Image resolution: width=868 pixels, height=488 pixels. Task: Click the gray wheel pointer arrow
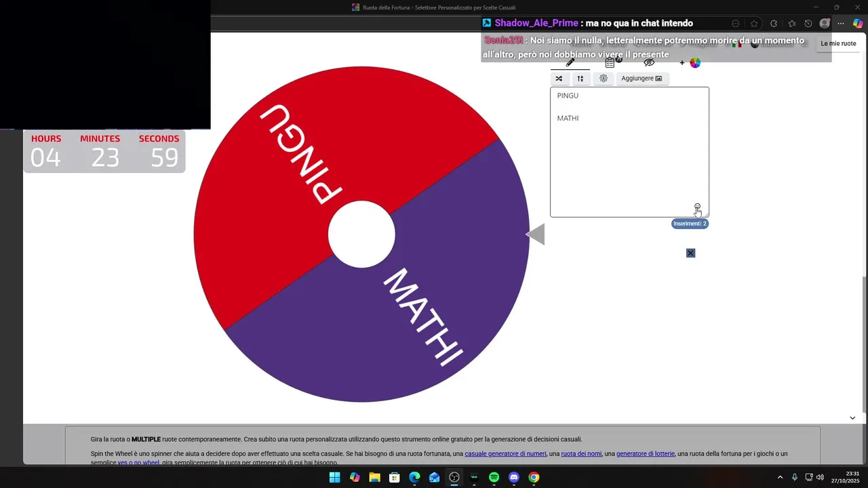[536, 235]
